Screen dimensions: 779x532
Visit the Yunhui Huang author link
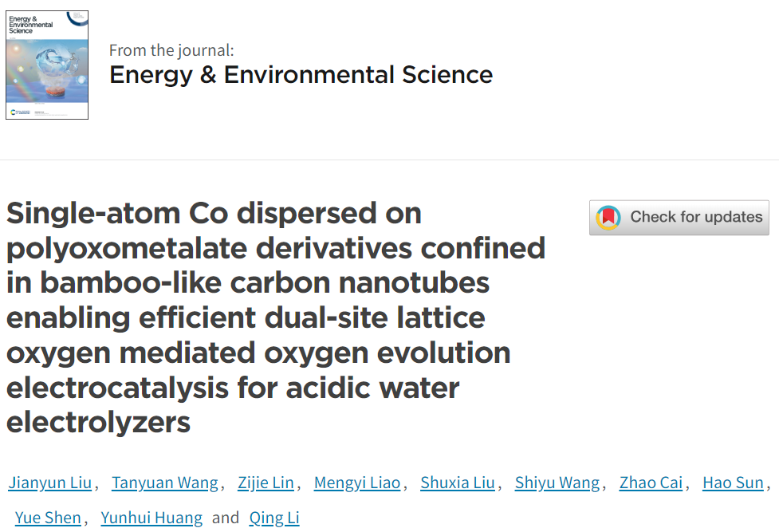151,518
